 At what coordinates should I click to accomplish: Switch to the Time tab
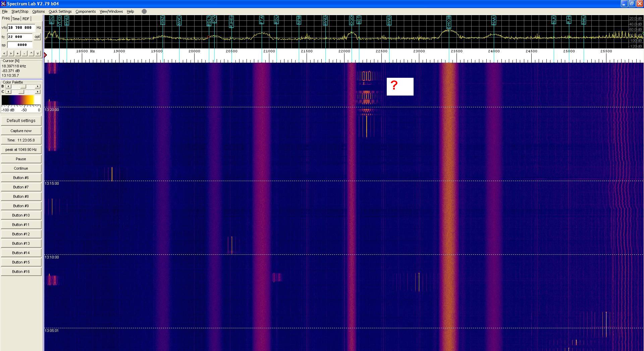[16, 19]
